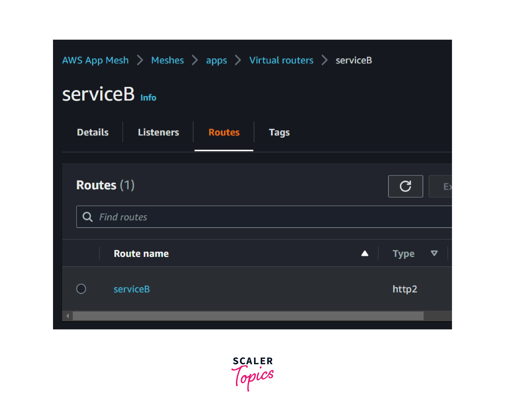The width and height of the screenshot is (505, 420).
Task: Click the Scaler Topics logo
Action: (252, 374)
